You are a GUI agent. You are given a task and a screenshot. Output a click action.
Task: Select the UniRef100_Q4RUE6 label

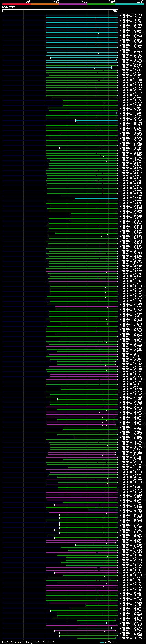pos(131,233)
